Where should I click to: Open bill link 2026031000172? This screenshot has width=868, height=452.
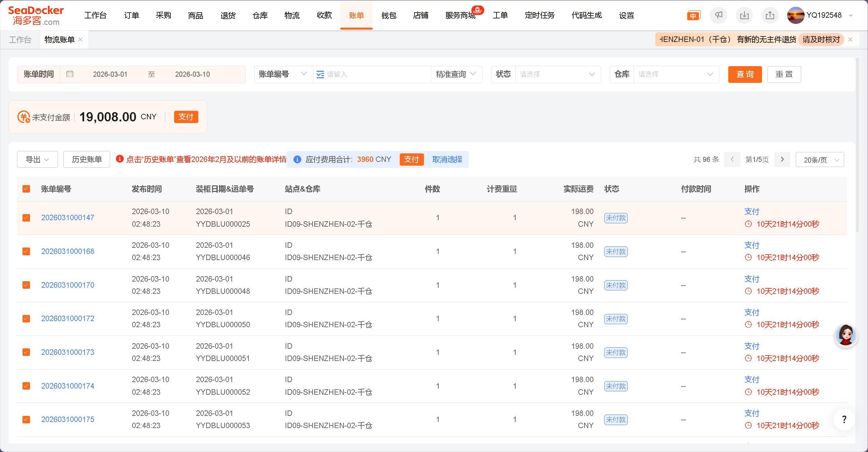68,318
